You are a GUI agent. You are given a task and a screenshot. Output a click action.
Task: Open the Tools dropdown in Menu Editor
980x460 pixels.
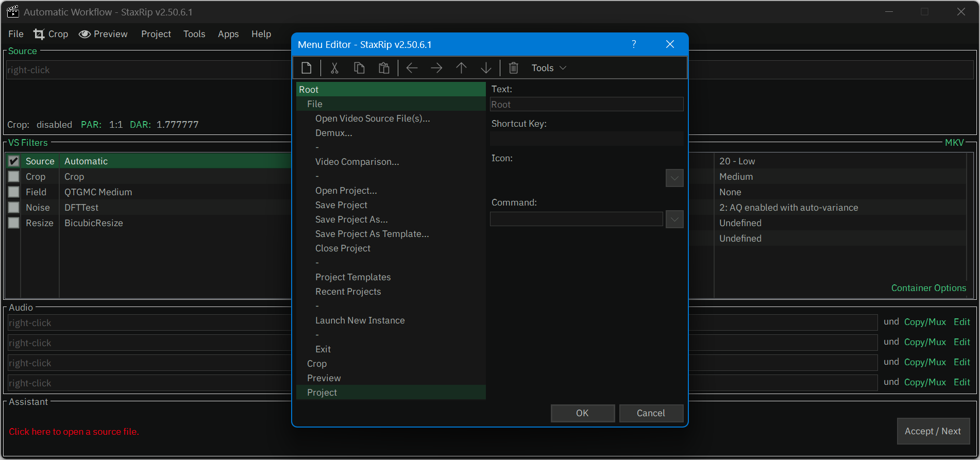click(x=548, y=68)
